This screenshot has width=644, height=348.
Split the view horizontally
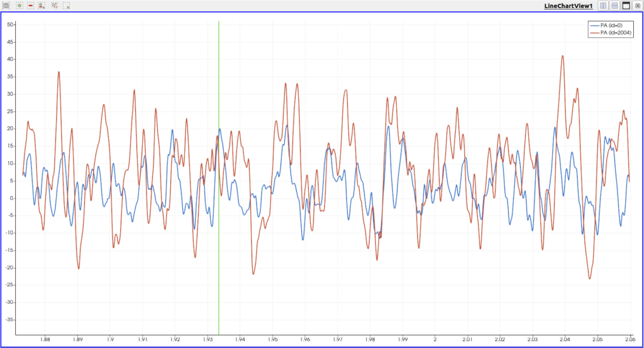point(603,5)
